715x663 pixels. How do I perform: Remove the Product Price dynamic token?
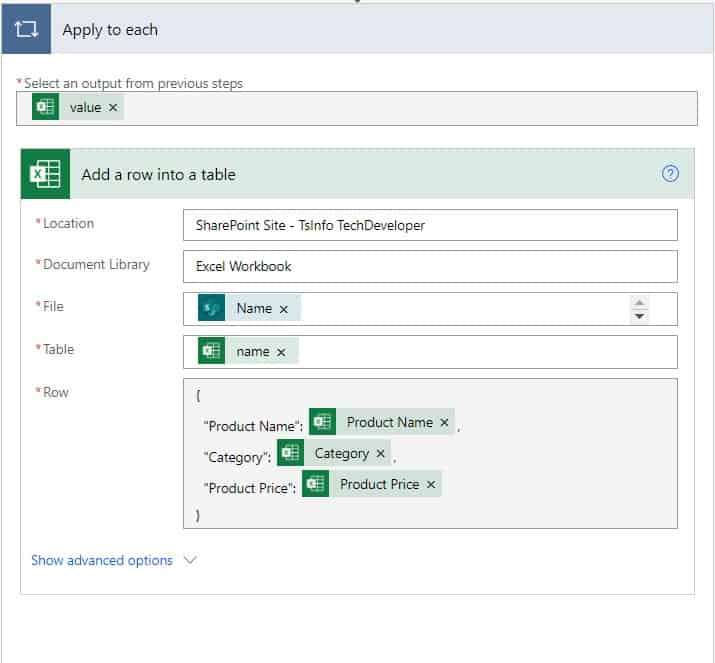tap(430, 484)
